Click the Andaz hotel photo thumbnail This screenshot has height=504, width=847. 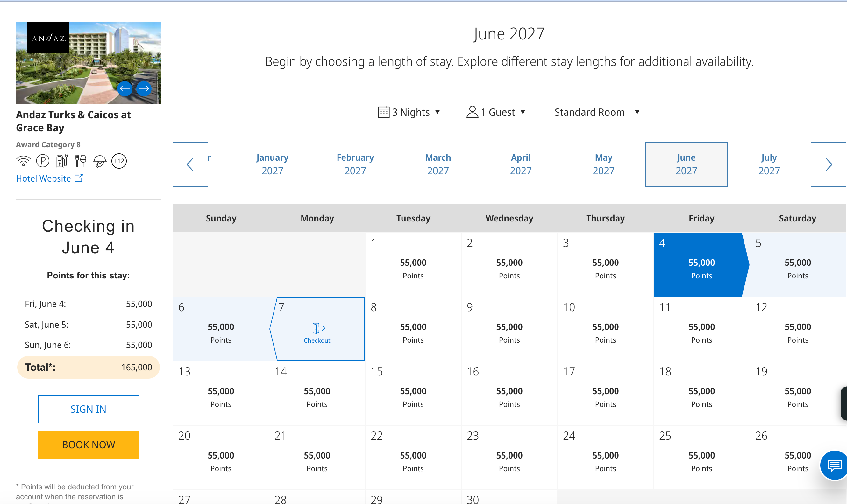(89, 63)
